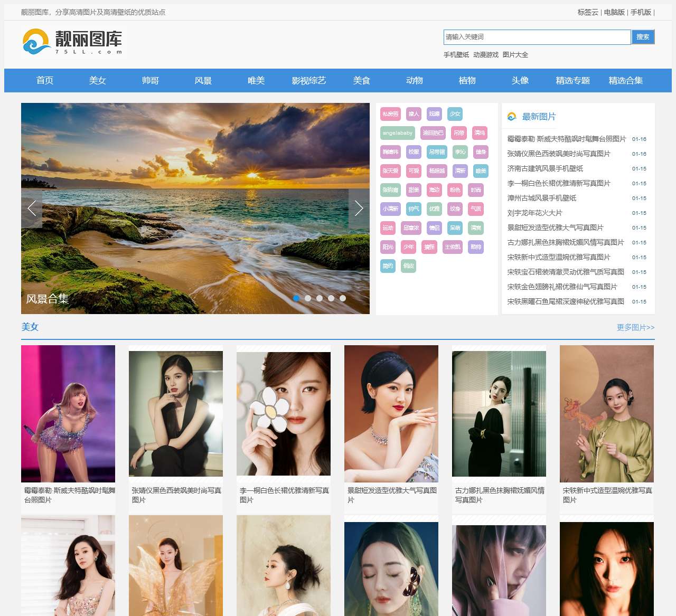Open 宋轶宝石裙装清澈灵动优雅气质写真图 list entry
Viewport: 676px width, 616px height.
click(x=566, y=272)
